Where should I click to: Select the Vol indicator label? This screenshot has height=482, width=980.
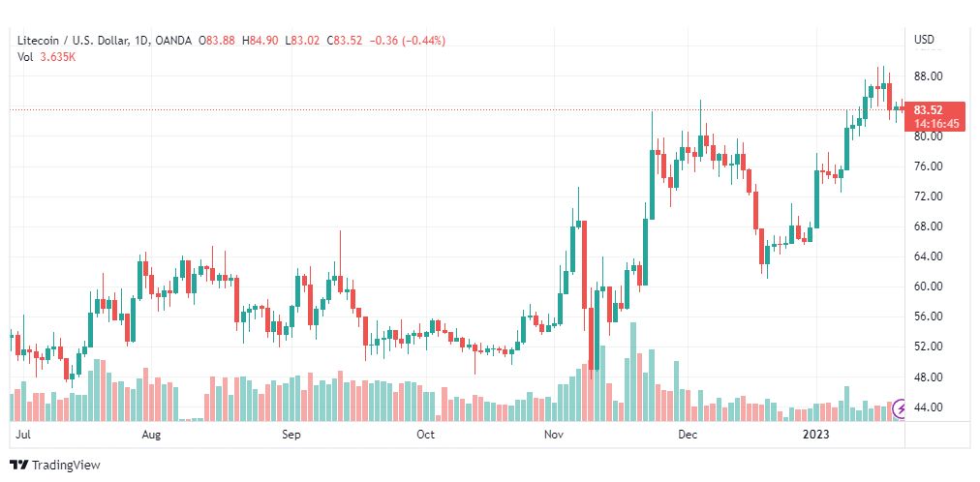click(24, 57)
